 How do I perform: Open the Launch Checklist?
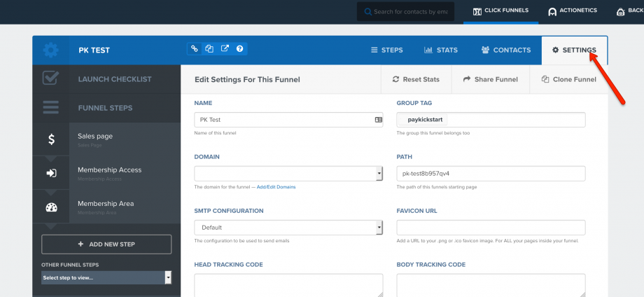(114, 79)
